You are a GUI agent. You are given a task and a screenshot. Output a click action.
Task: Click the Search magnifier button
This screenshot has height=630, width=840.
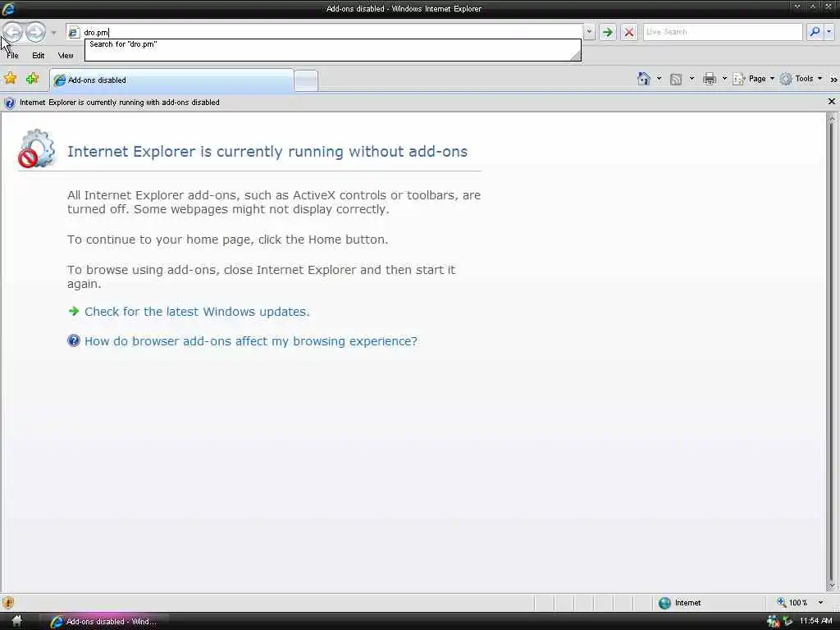(x=815, y=32)
